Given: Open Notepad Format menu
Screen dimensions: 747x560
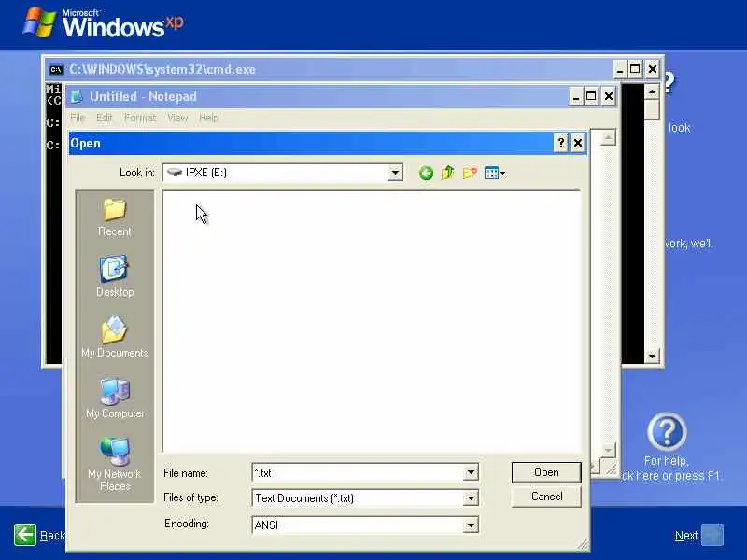Looking at the screenshot, I should [139, 118].
